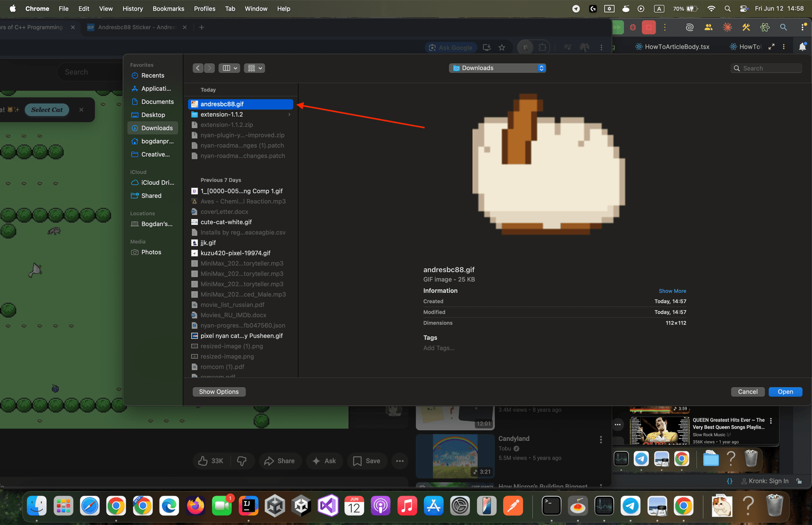812x525 pixels.
Task: Select the andresbc88.gif file
Action: click(241, 104)
